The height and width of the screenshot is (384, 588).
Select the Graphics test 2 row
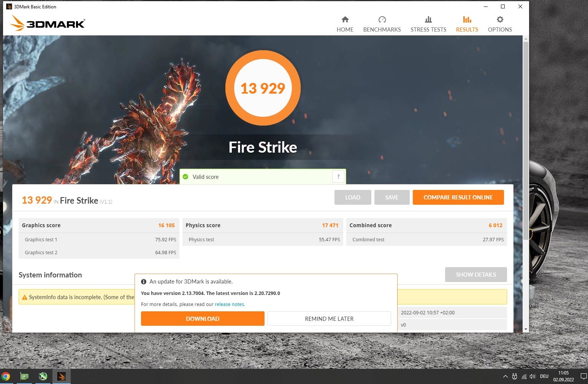point(99,252)
